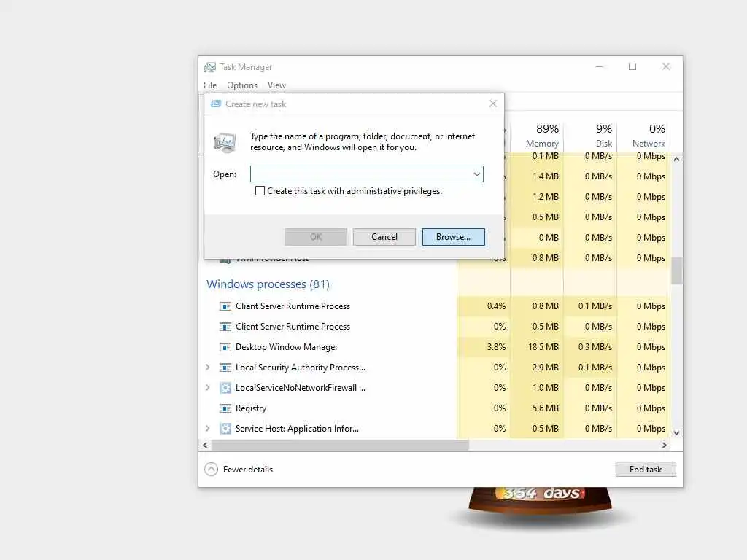Sort by Network column header
This screenshot has width=747, height=560.
[644, 135]
